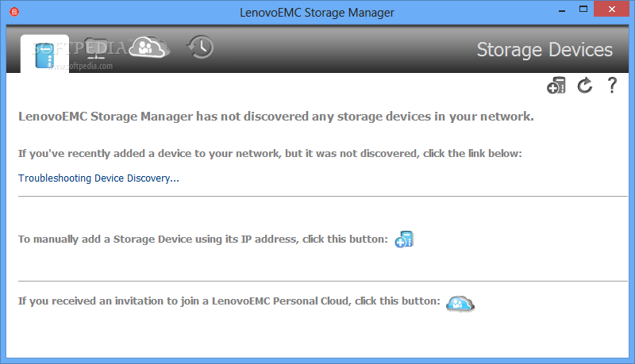Minimize the Storage Manager window

(562, 11)
